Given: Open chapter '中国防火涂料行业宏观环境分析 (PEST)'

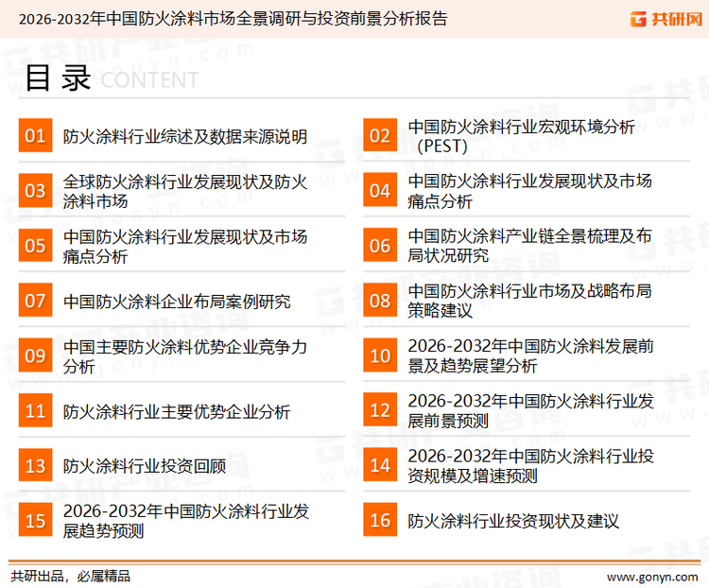Looking at the screenshot, I should click(x=521, y=136).
